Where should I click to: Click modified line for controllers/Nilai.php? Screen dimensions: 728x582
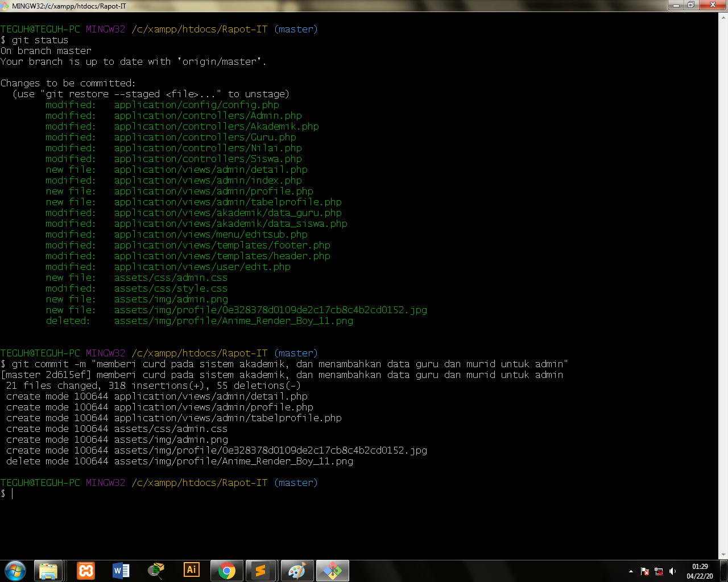pyautogui.click(x=174, y=148)
